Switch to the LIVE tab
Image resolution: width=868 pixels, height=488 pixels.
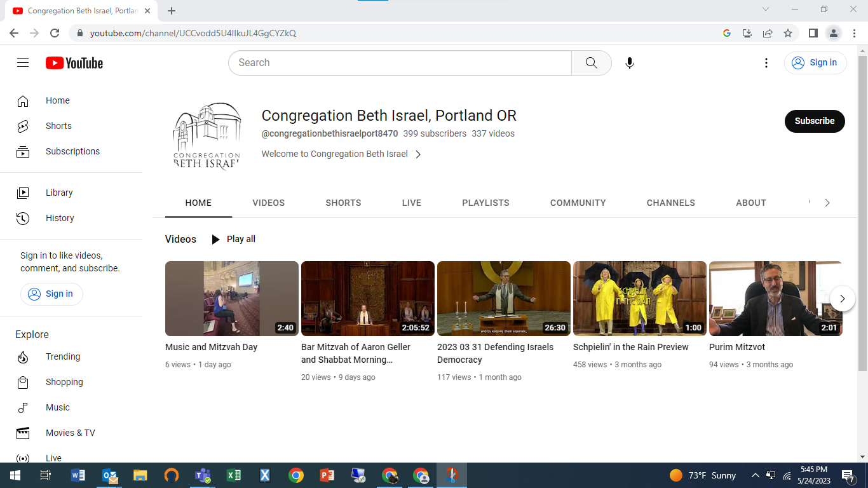point(412,203)
